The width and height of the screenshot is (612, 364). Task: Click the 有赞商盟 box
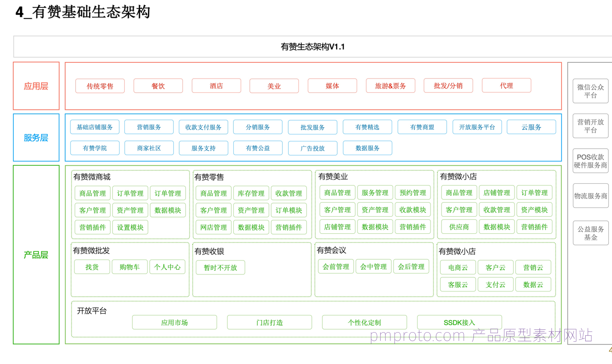(422, 127)
